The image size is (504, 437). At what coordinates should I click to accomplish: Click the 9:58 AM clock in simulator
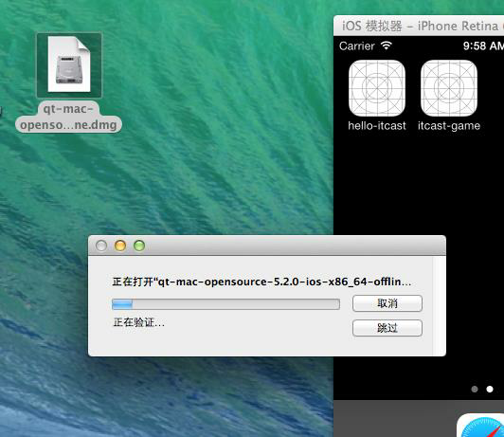483,46
